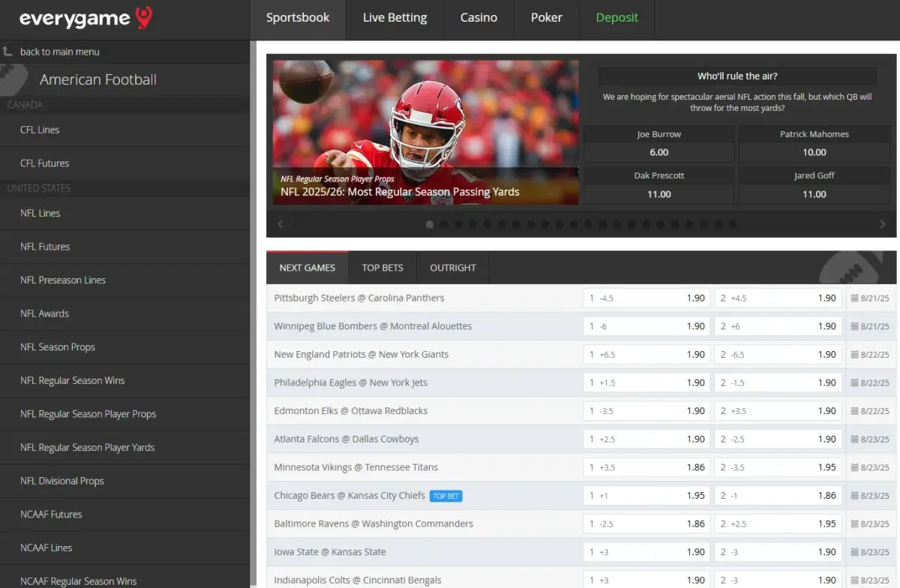Click the TOP BET badge on Bears game

pos(446,496)
